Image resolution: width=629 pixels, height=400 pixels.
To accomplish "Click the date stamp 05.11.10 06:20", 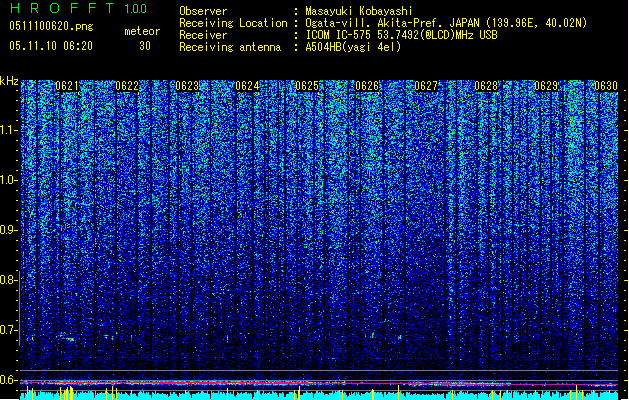I will point(51,46).
